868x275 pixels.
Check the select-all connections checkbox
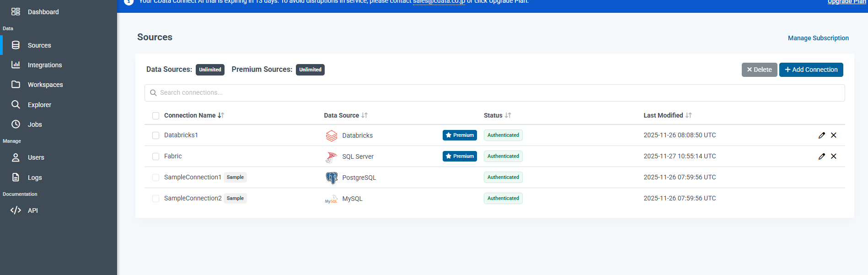point(155,116)
